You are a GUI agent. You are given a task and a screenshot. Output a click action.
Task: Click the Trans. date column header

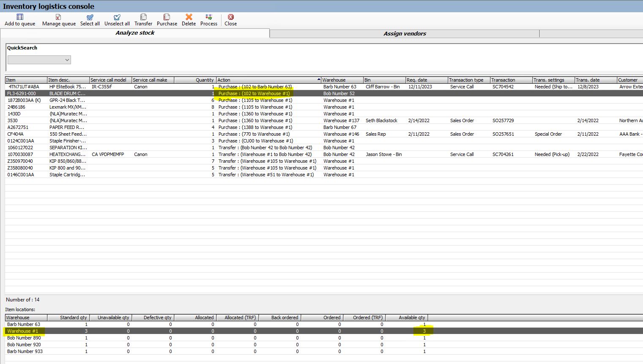596,80
